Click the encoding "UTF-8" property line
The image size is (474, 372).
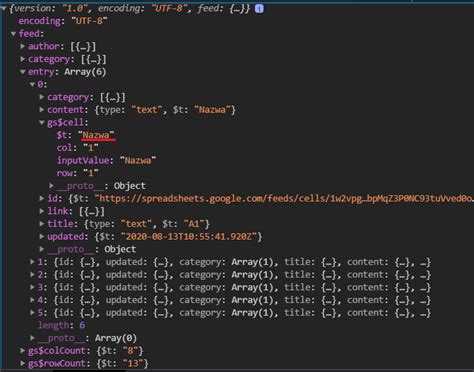click(63, 21)
